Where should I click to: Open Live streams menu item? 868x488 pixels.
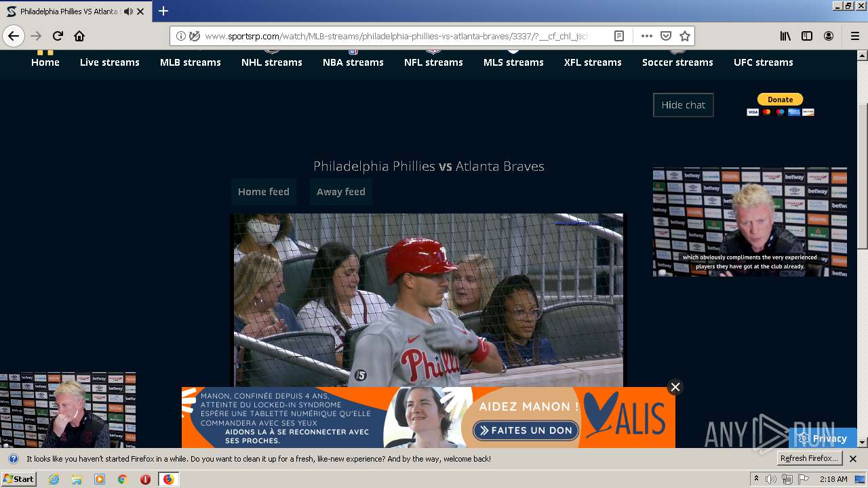pos(110,62)
